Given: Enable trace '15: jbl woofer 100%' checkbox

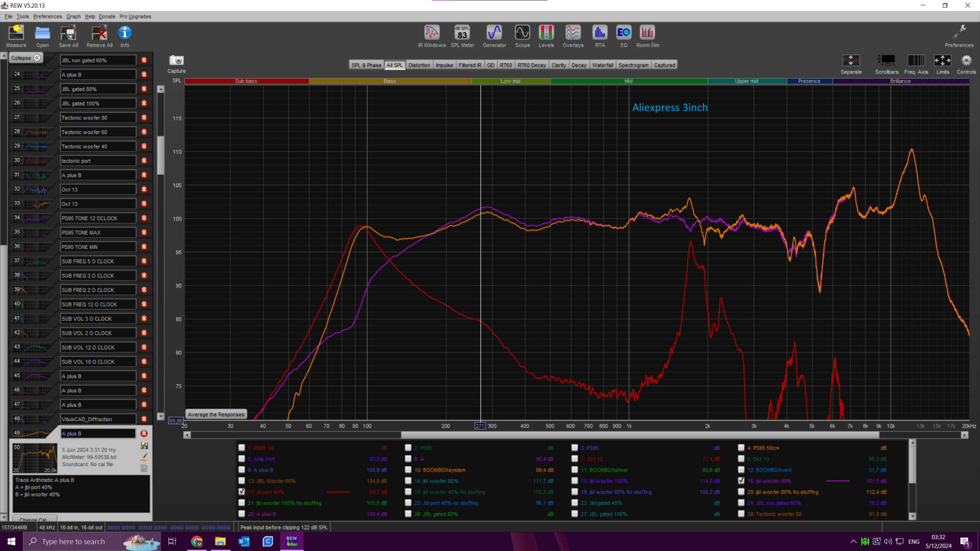Looking at the screenshot, I should point(575,481).
